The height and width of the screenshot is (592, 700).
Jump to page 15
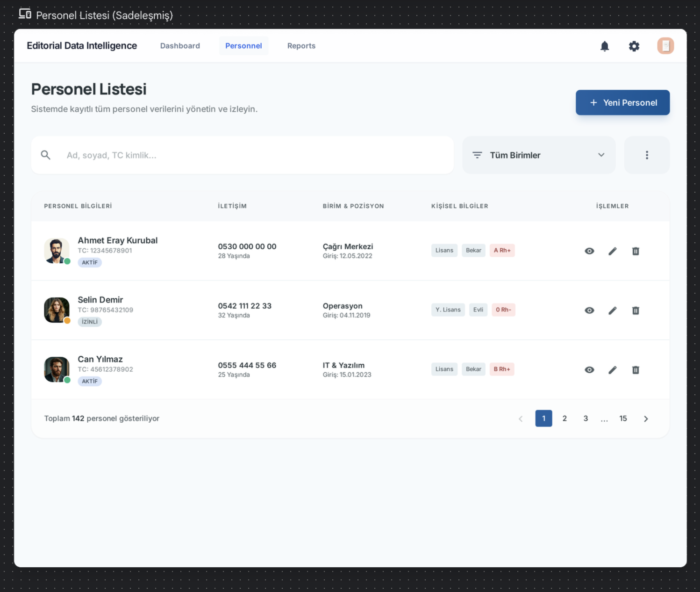[623, 419]
